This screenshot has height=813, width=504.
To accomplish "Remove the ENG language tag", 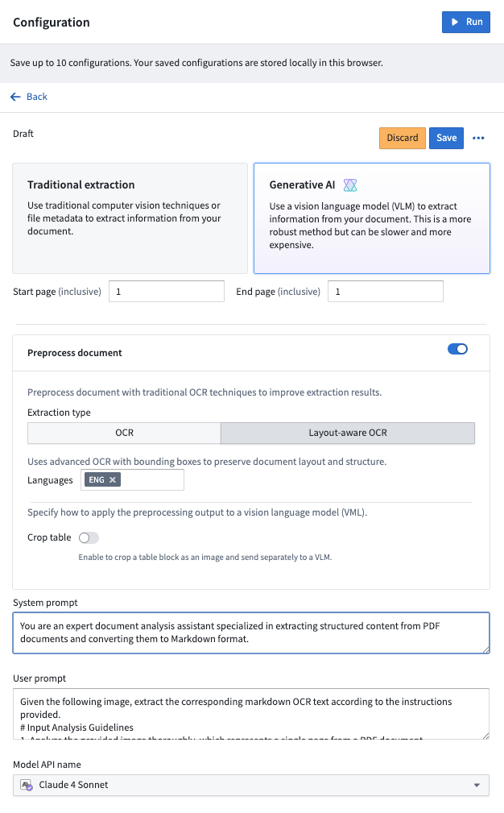I will click(x=113, y=480).
